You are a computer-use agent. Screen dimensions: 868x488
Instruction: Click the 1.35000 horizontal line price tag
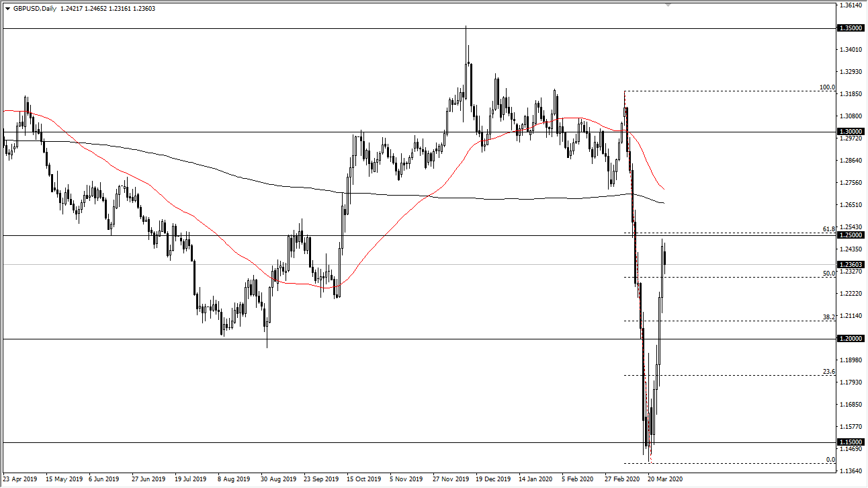tap(849, 28)
